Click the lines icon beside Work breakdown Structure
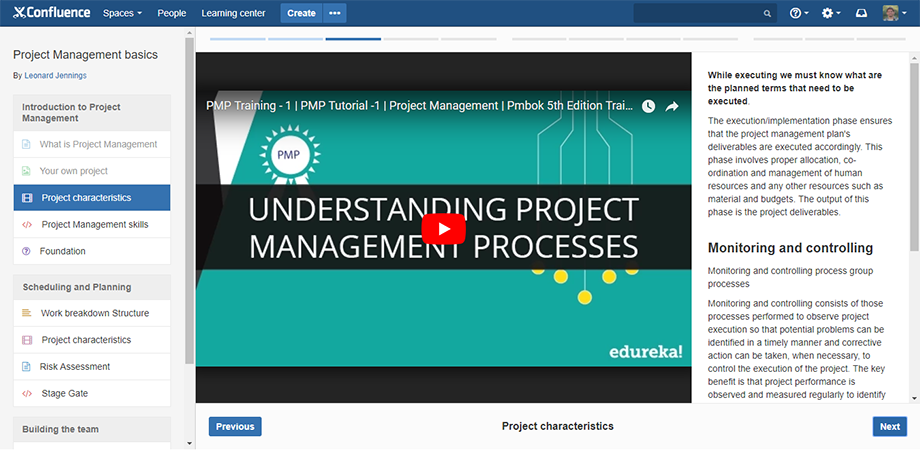The height and width of the screenshot is (450, 920). 26,313
